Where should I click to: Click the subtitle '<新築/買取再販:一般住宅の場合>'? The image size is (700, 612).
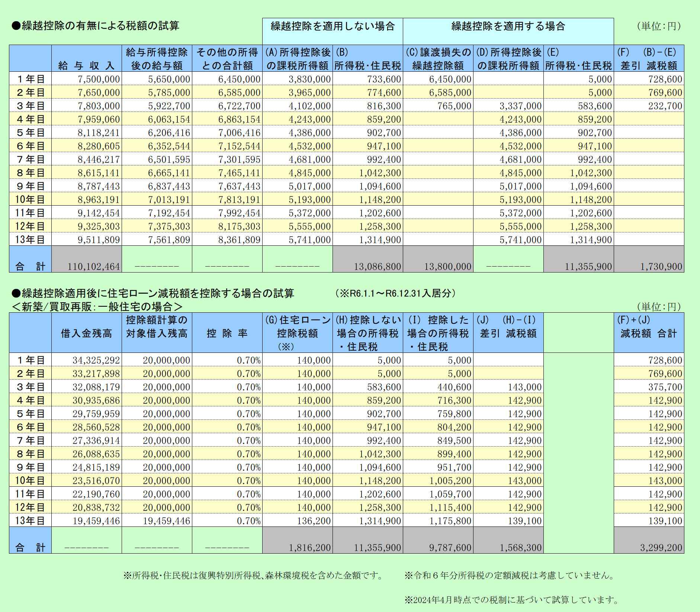[x=97, y=307]
